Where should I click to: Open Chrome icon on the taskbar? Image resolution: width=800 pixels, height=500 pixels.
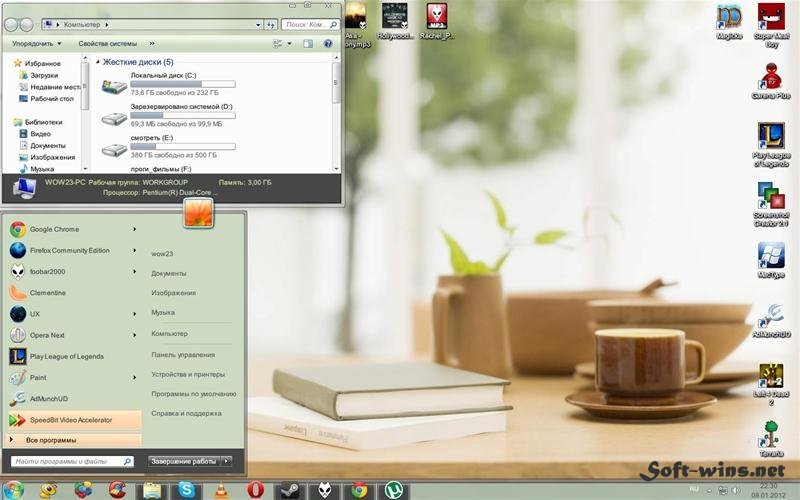pyautogui.click(x=359, y=490)
